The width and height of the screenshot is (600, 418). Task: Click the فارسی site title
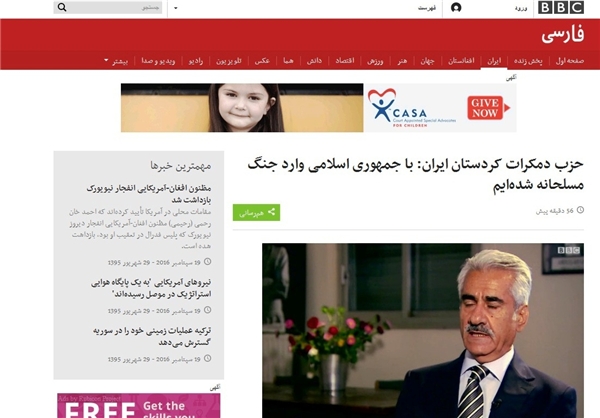563,36
